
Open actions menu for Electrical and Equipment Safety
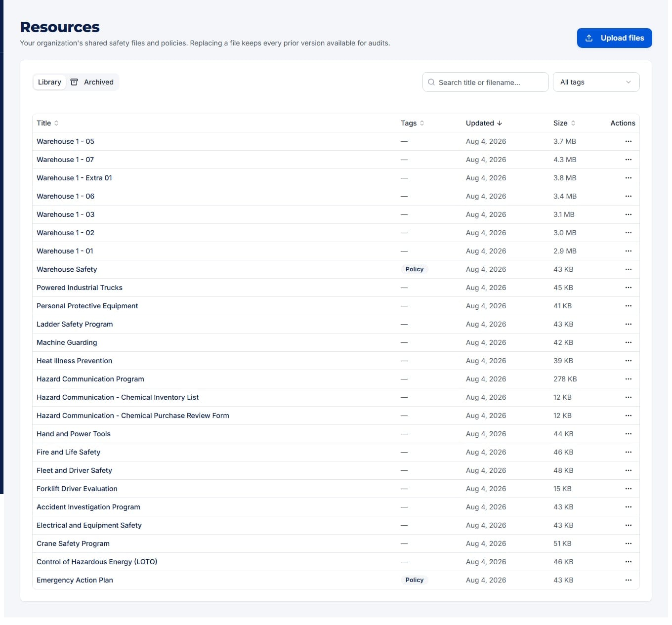[628, 525]
